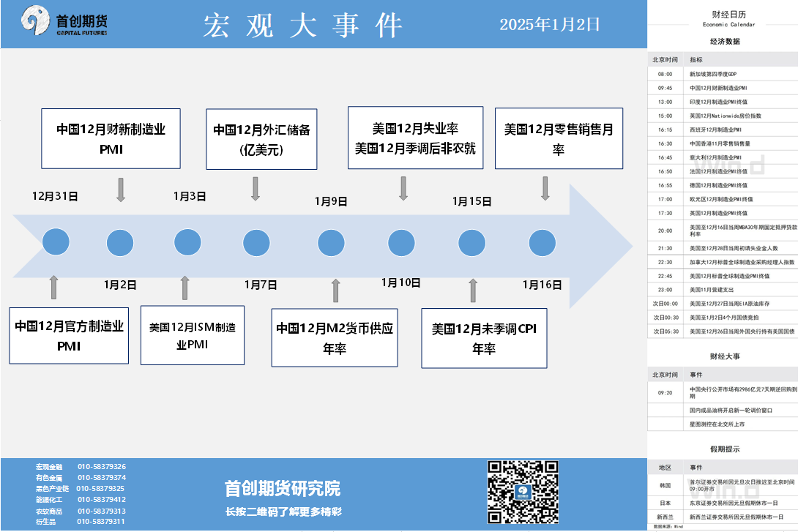Click the 16:50 法国12月制造业PMI终值 row
798x532 pixels.
(x=723, y=171)
